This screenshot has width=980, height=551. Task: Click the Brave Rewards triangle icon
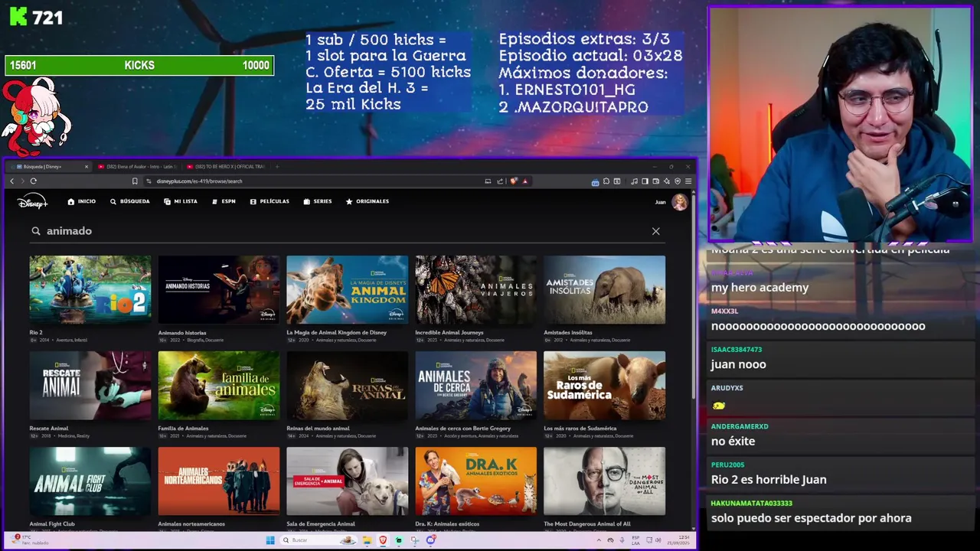pos(524,181)
